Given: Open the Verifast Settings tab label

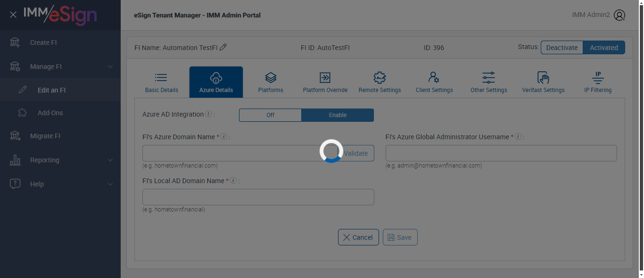Looking at the screenshot, I should [543, 90].
